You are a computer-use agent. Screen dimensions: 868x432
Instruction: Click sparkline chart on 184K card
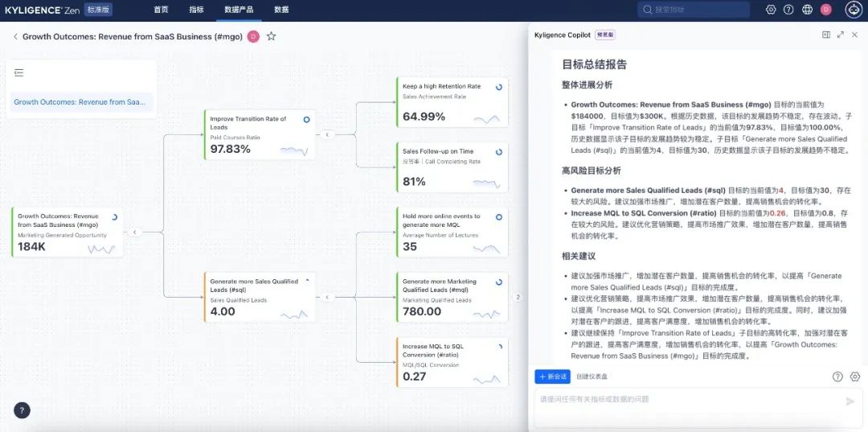tap(101, 249)
